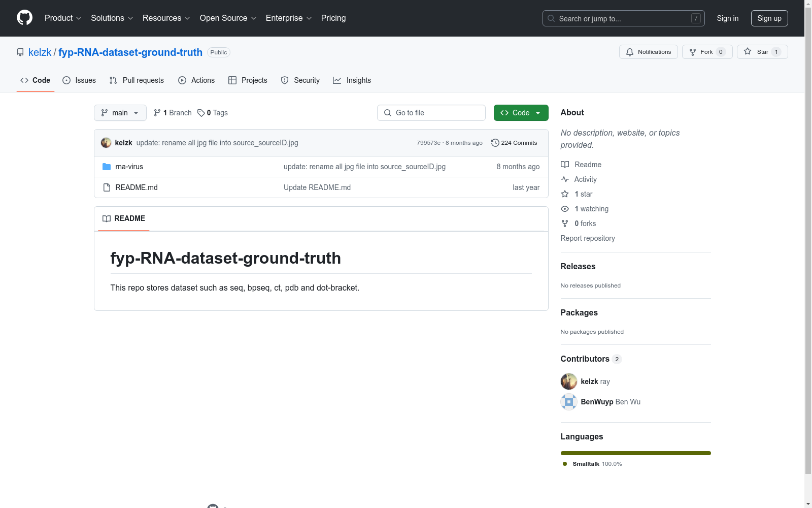Click the slash shortcut key icon
The height and width of the screenshot is (508, 812).
coord(696,18)
